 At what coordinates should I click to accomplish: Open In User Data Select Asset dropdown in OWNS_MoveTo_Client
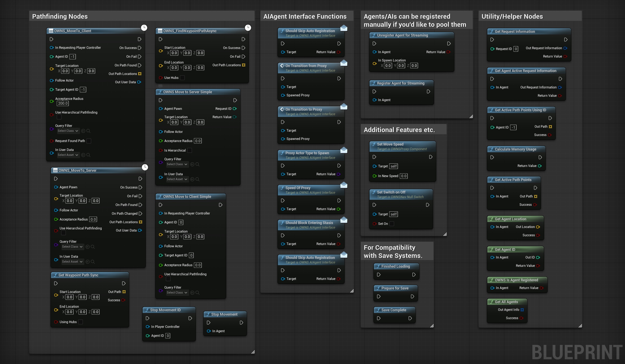point(68,155)
